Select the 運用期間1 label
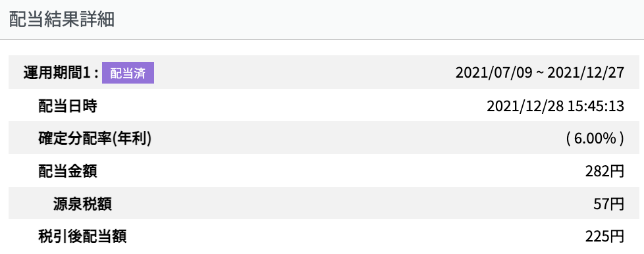The width and height of the screenshot is (644, 254). tap(61, 73)
